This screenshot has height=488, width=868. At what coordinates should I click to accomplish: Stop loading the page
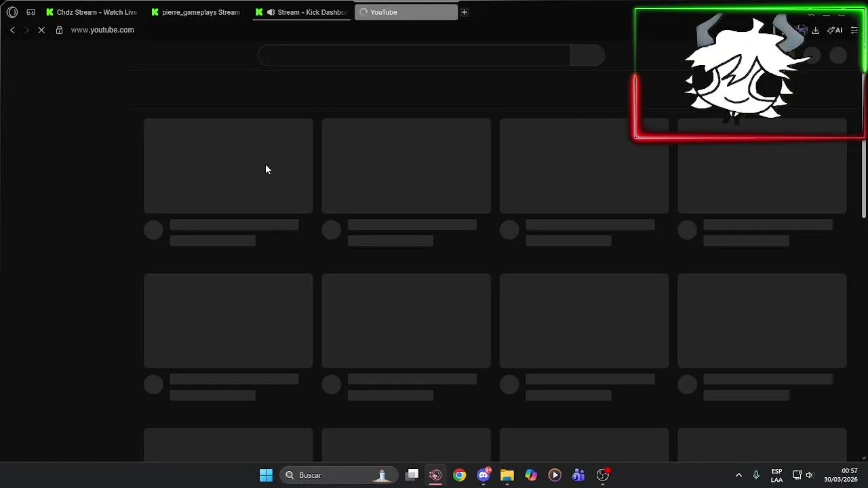41,30
